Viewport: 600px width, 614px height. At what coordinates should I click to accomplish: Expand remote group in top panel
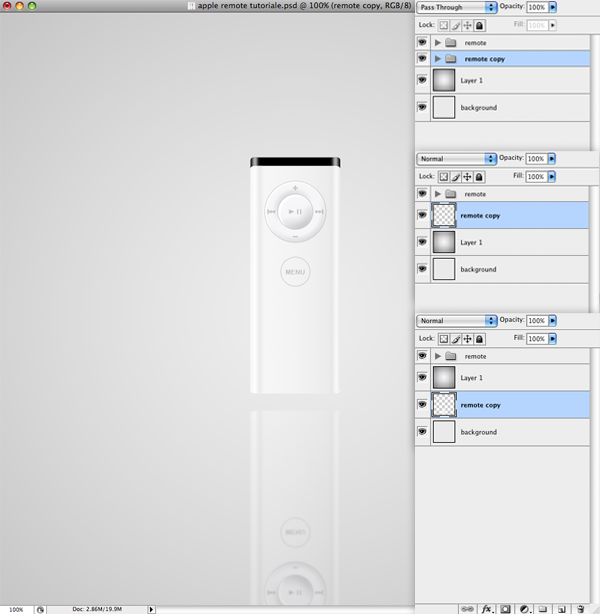coord(438,42)
